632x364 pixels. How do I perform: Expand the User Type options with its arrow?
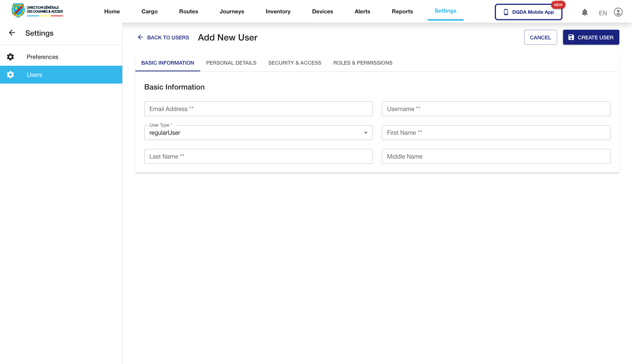point(365,133)
